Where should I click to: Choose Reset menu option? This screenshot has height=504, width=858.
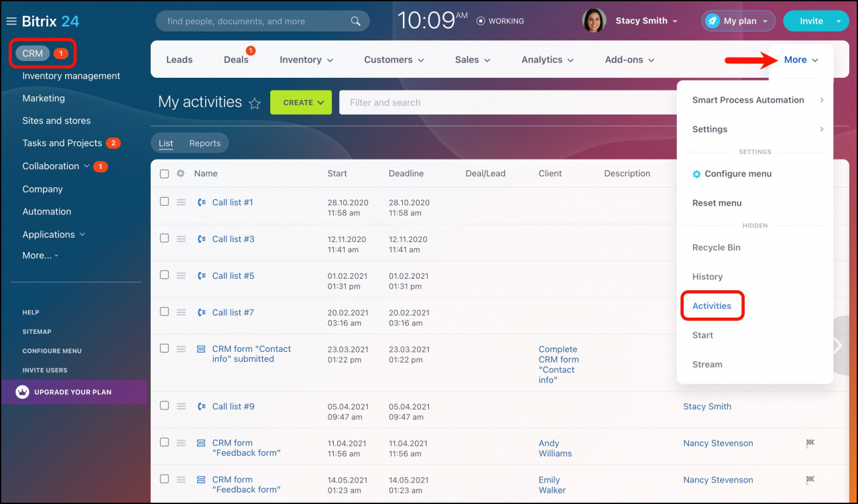717,203
